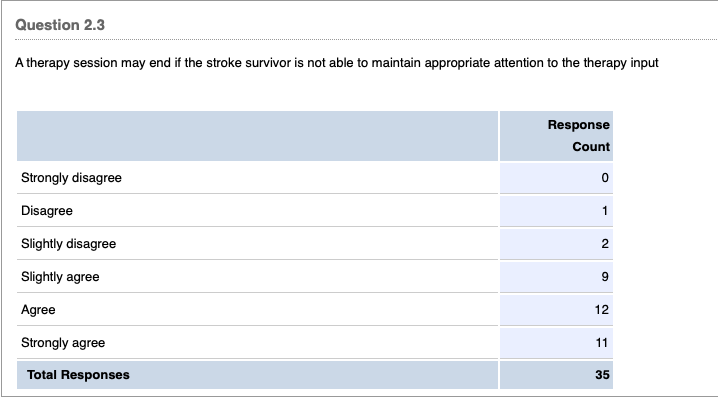Viewport: 718px width, 399px height.
Task: Click the Strongly agree row label
Action: click(x=63, y=343)
